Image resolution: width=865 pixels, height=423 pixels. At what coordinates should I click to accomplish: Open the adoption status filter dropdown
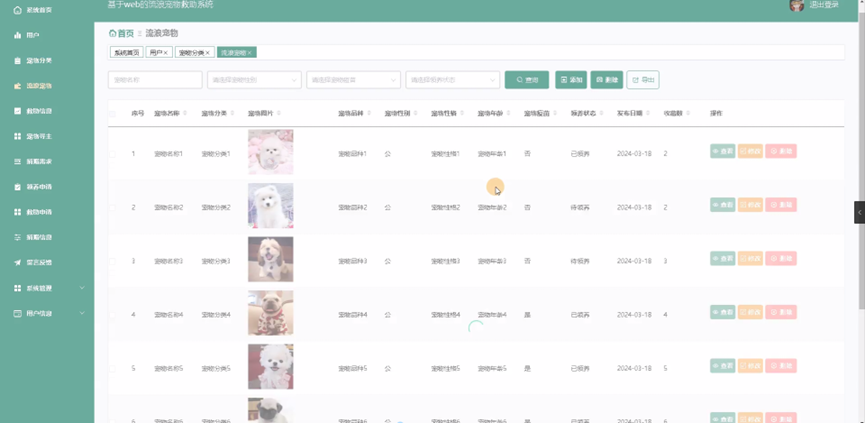[453, 79]
